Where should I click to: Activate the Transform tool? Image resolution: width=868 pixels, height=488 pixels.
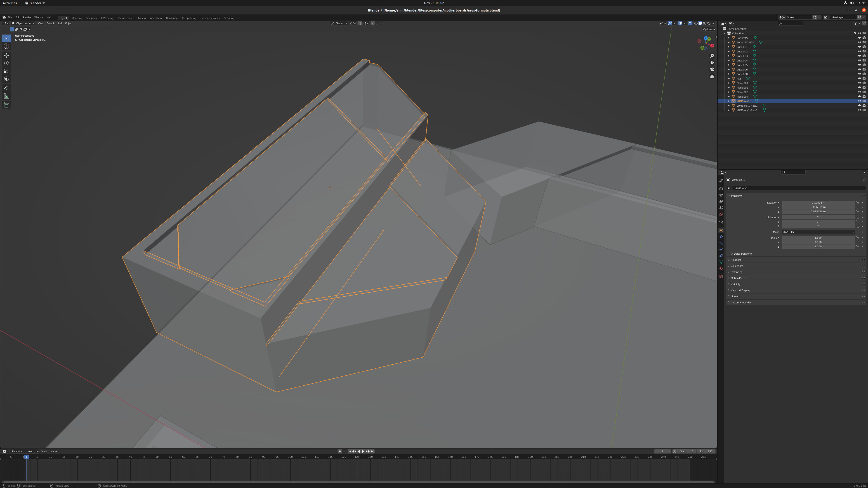pos(6,79)
